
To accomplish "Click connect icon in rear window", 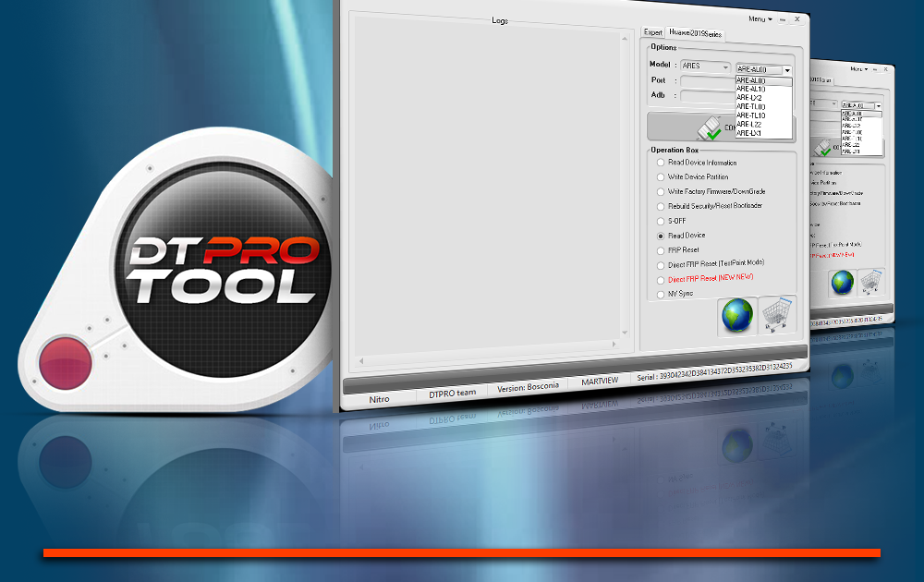I will (821, 148).
